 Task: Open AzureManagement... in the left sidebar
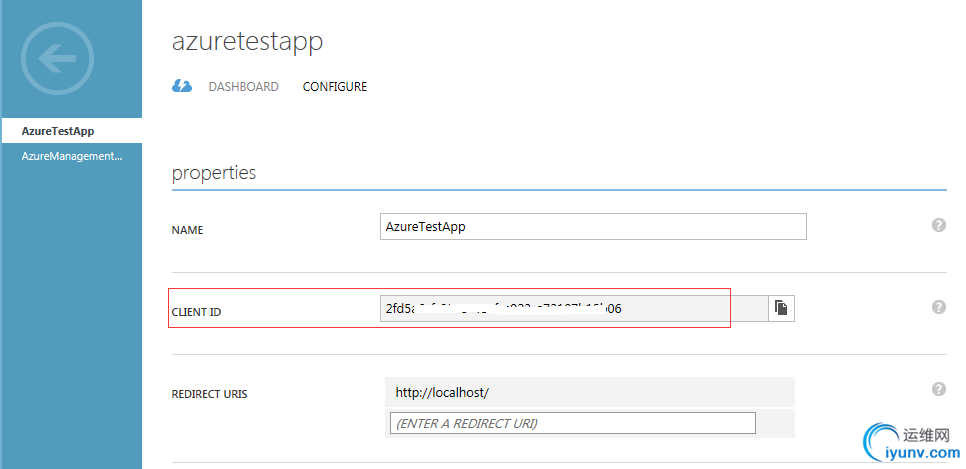pos(71,157)
